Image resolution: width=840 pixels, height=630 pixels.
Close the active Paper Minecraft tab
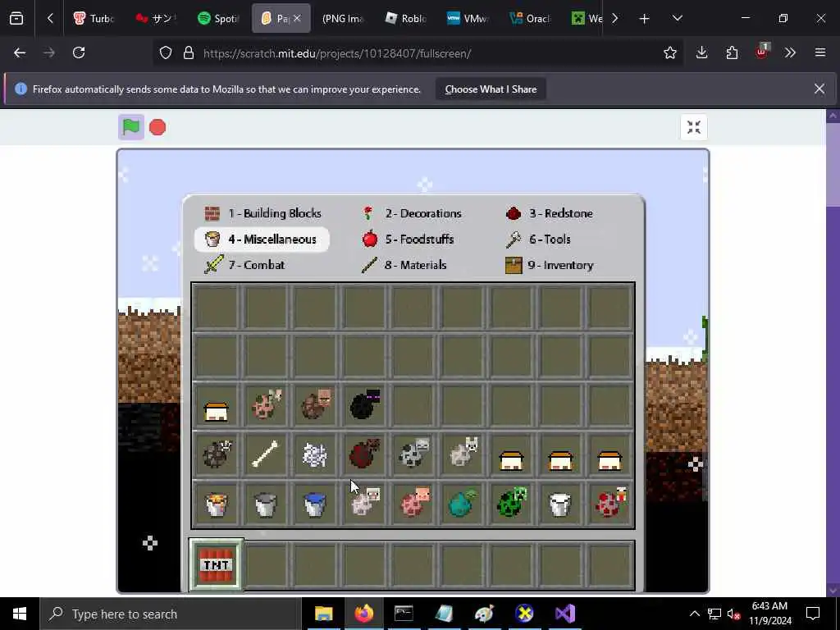[297, 18]
